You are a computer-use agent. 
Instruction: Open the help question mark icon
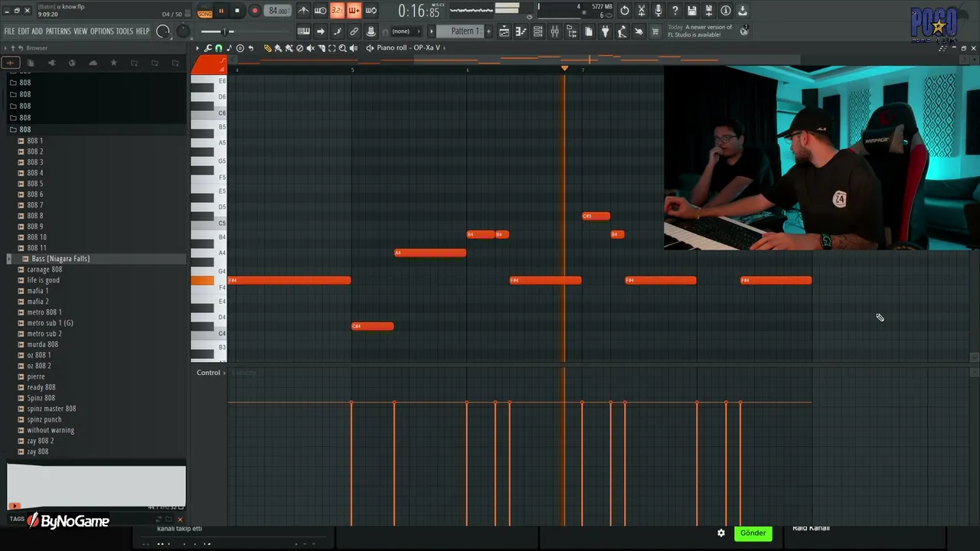click(x=675, y=11)
